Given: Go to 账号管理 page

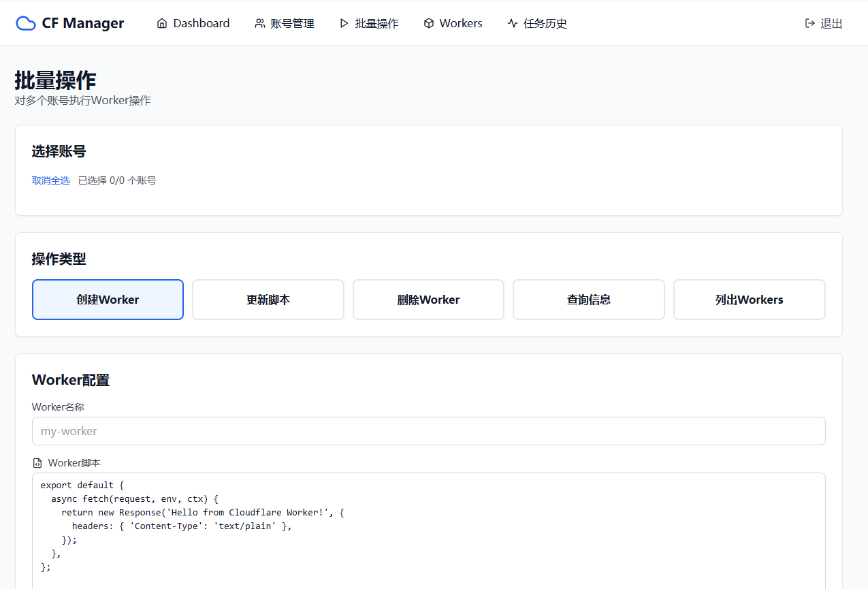Looking at the screenshot, I should tap(285, 23).
